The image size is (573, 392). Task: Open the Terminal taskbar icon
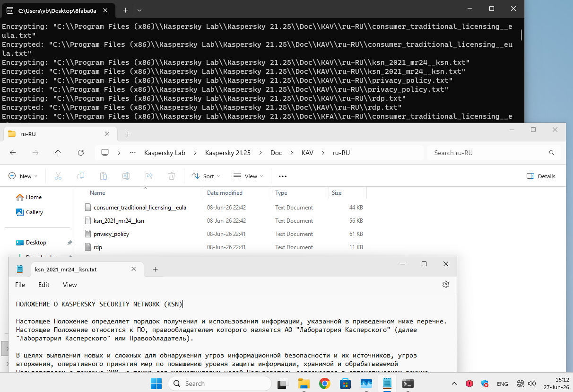(x=408, y=383)
